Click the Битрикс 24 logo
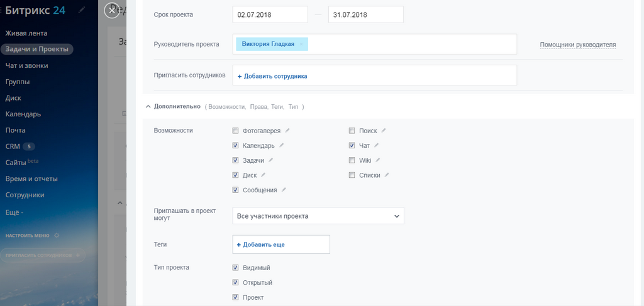The width and height of the screenshot is (644, 306). pyautogui.click(x=35, y=10)
